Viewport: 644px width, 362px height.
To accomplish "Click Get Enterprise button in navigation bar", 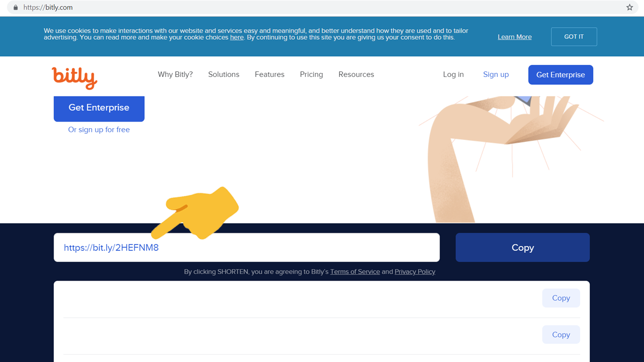I will coord(560,74).
